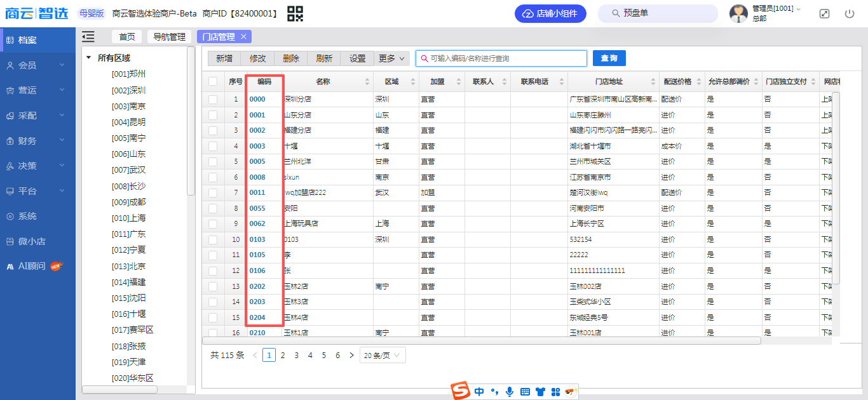Tick the select-all checkbox in the table header
This screenshot has height=400, width=868.
[x=213, y=81]
